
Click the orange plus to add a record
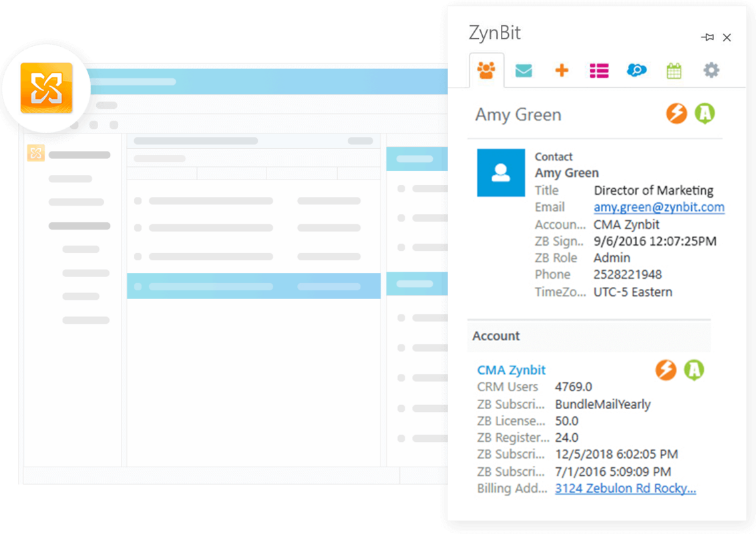(x=561, y=70)
